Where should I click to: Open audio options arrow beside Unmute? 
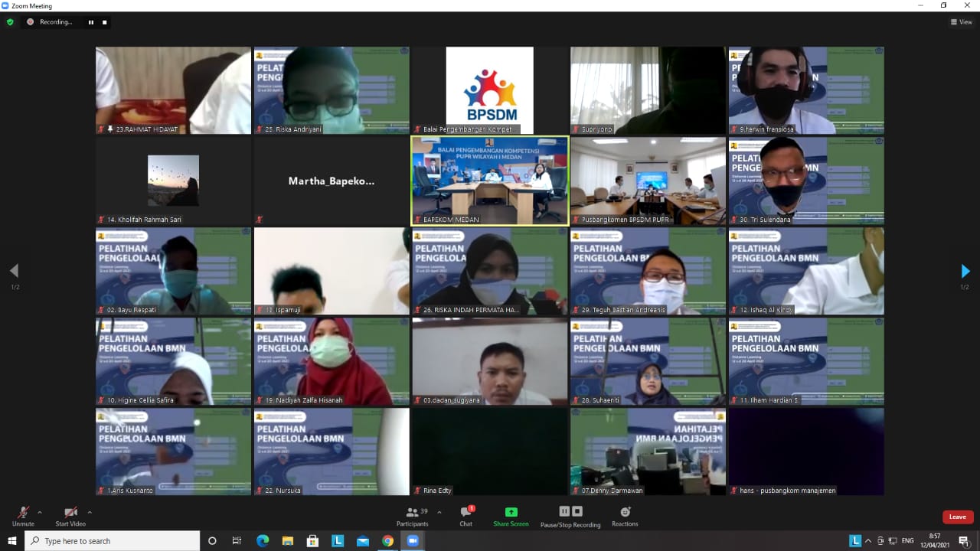click(40, 512)
